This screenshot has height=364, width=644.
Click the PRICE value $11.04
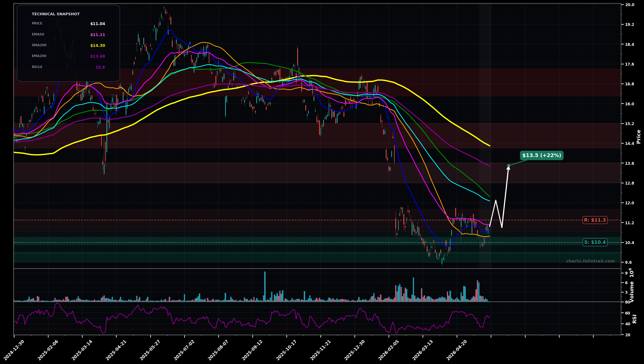coord(98,24)
